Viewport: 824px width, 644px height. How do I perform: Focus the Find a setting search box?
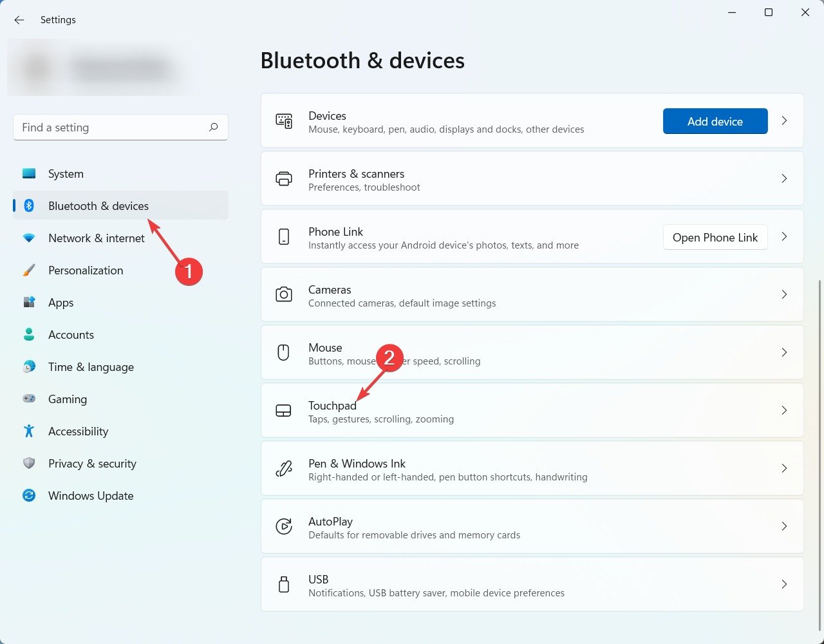[109, 128]
